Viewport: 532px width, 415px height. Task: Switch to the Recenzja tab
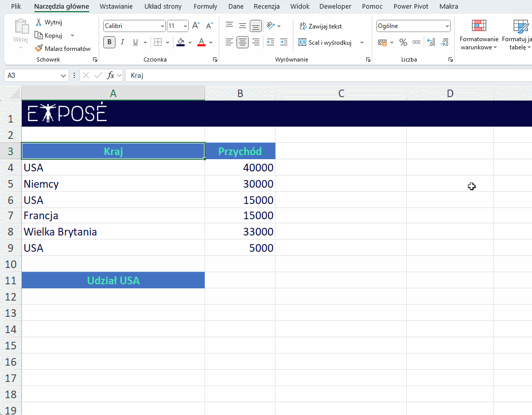click(x=267, y=6)
